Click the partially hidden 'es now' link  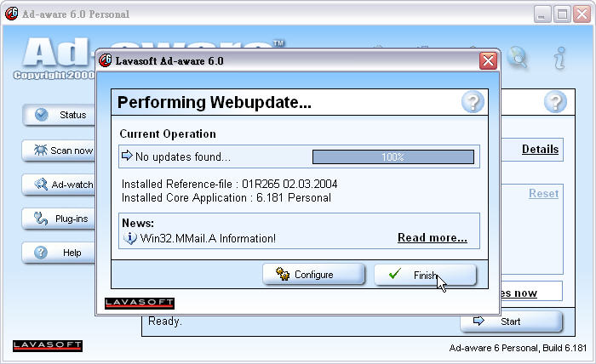[x=519, y=293]
